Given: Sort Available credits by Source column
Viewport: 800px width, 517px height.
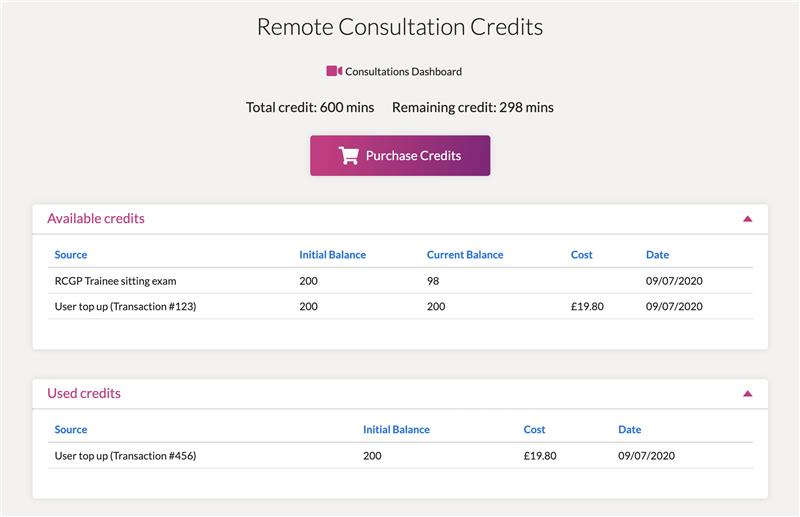Looking at the screenshot, I should pos(71,255).
